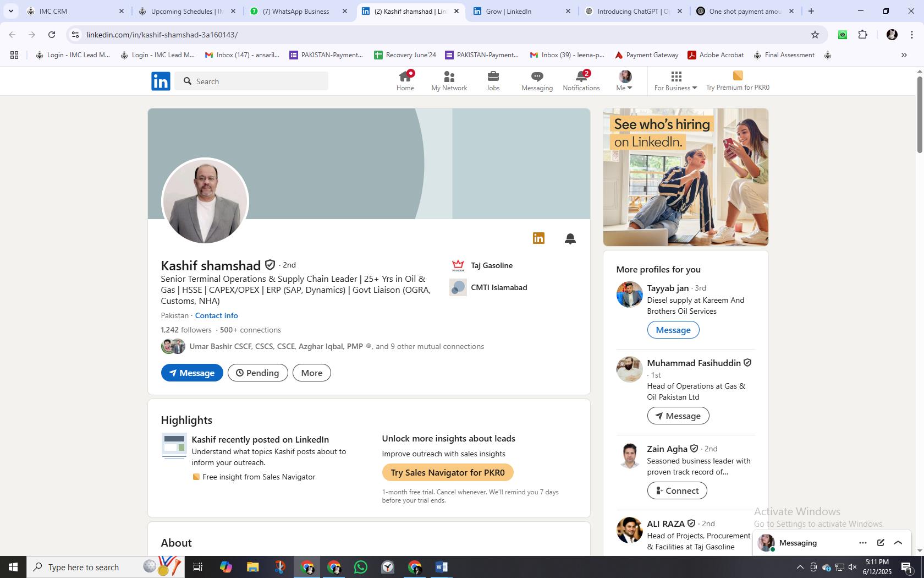Open Zain Agha's profile
The height and width of the screenshot is (578, 924).
tap(667, 449)
